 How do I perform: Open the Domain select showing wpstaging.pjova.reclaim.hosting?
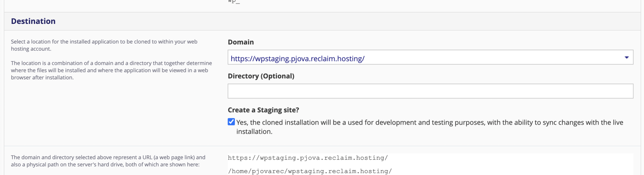click(430, 57)
